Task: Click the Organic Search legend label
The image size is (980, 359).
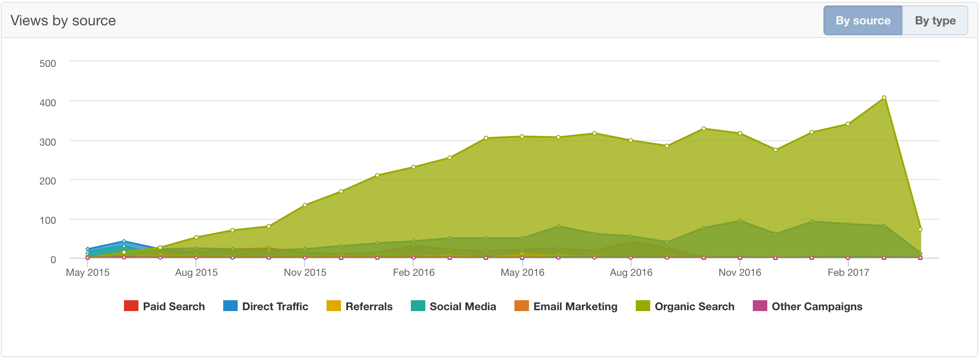Action: coord(695,307)
